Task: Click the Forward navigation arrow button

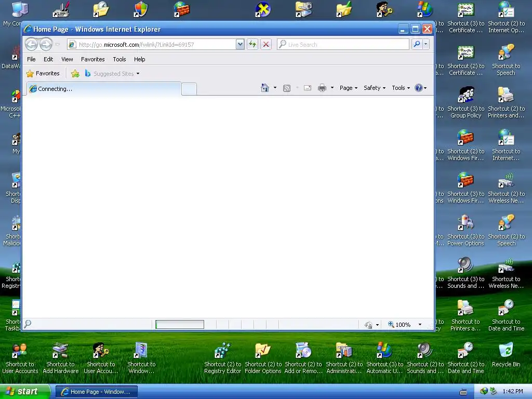Action: point(46,44)
